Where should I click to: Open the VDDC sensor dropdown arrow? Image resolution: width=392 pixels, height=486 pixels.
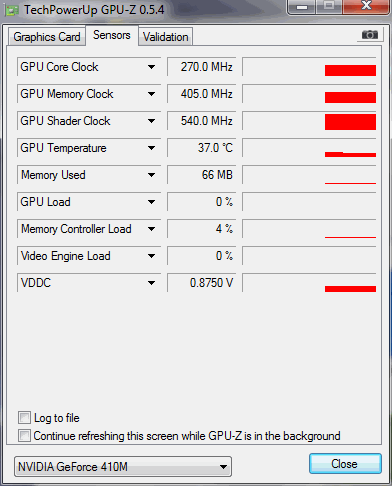pyautogui.click(x=151, y=283)
